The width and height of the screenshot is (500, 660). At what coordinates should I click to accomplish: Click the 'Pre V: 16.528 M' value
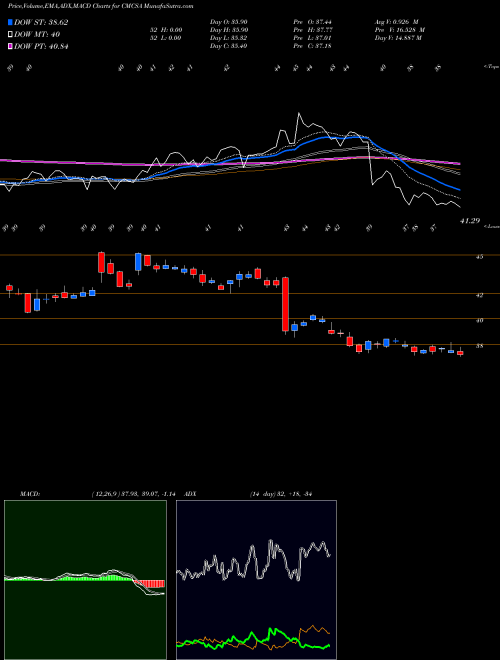[x=400, y=30]
